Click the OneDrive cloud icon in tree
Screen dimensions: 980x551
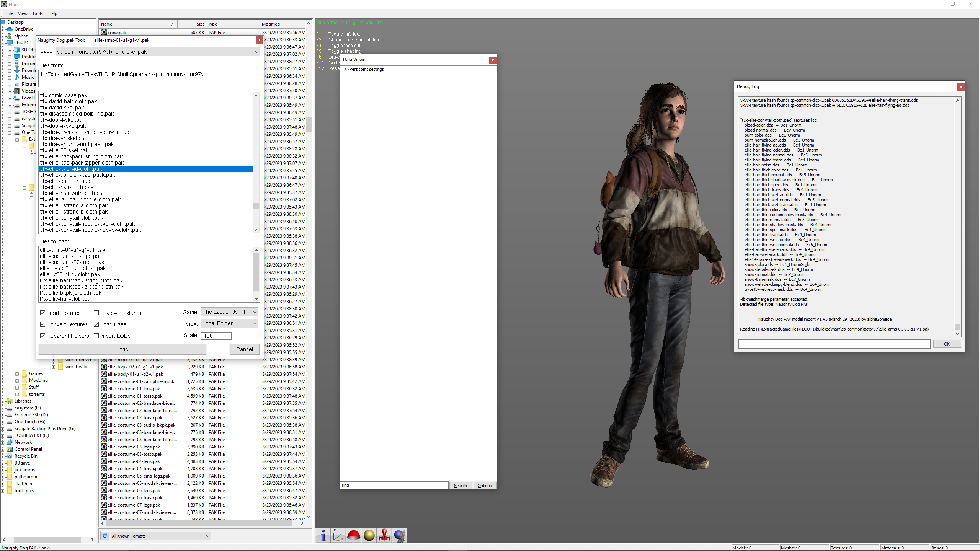(x=10, y=29)
